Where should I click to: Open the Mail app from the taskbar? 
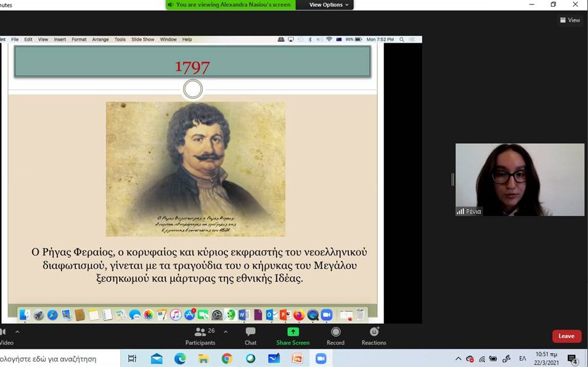[157, 358]
